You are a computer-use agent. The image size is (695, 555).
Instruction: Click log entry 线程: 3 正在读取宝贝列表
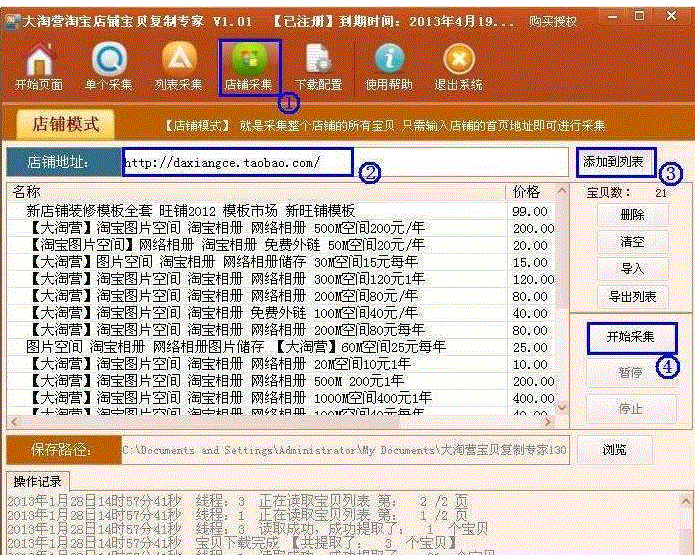238,501
